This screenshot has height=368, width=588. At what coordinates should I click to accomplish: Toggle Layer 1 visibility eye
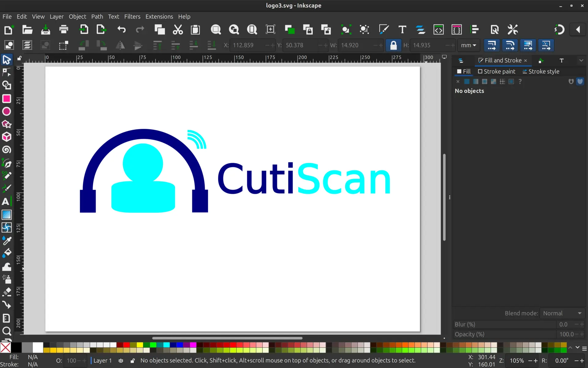pyautogui.click(x=121, y=361)
